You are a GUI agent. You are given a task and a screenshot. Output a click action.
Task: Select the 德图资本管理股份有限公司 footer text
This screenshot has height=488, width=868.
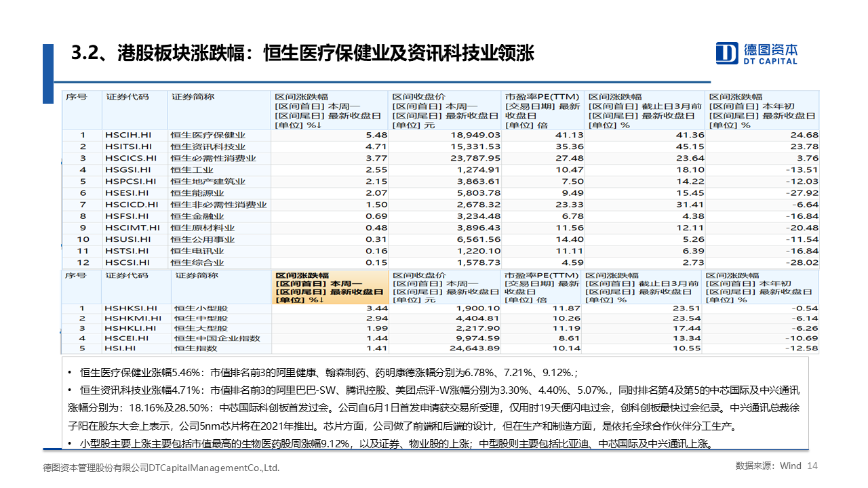pyautogui.click(x=161, y=468)
